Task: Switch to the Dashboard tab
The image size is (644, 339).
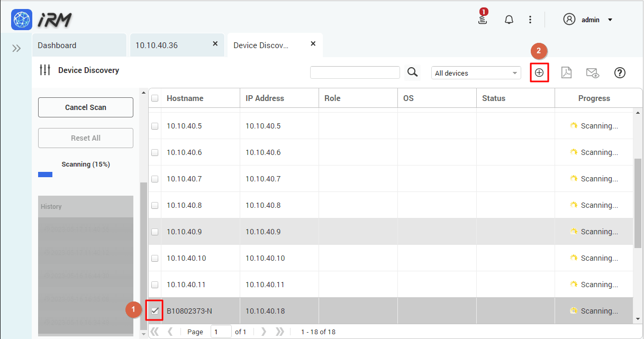Action: 79,45
